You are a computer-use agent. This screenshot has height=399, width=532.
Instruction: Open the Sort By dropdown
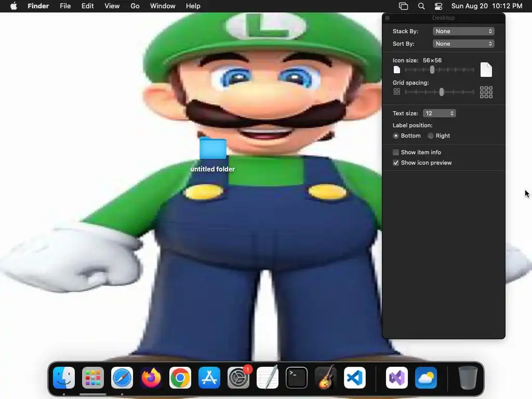tap(463, 44)
